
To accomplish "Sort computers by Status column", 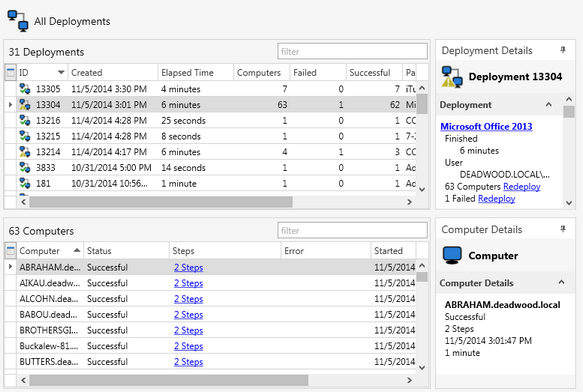I will 126,251.
